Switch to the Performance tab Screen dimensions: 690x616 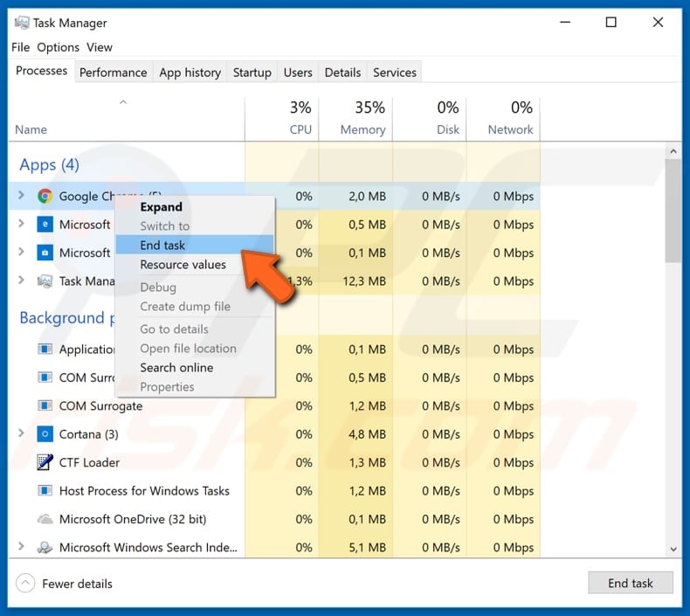click(113, 73)
